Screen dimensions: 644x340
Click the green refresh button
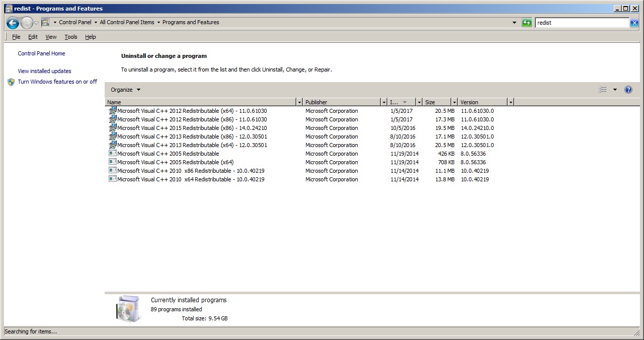tap(527, 23)
